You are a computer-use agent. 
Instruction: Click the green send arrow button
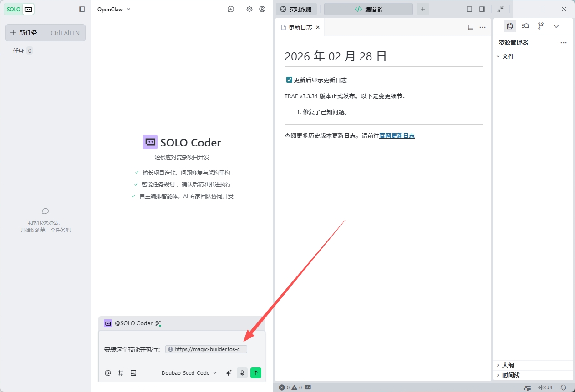(256, 373)
